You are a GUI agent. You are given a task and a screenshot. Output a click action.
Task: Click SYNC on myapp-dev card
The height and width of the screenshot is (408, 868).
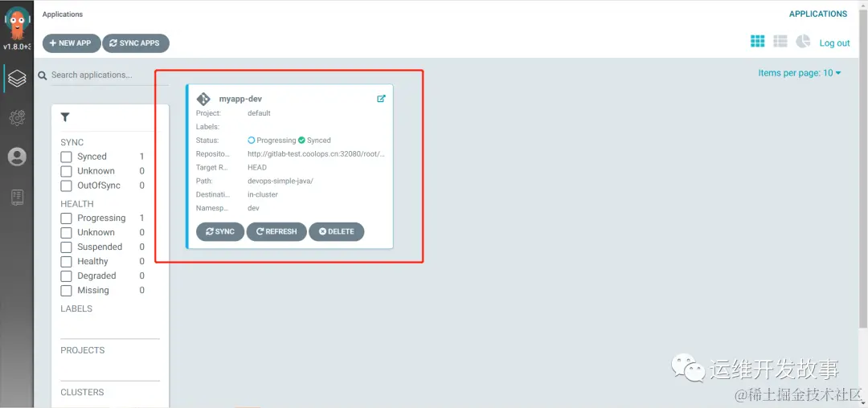point(220,231)
